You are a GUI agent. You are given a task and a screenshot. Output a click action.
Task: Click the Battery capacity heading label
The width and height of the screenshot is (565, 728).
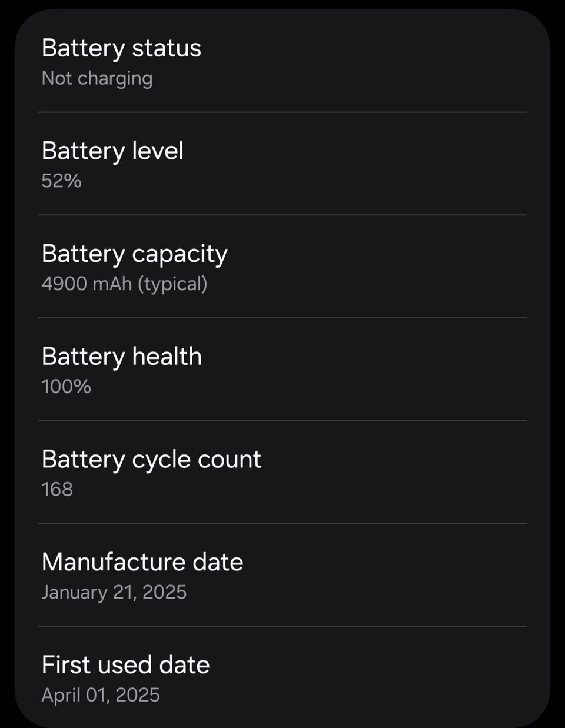[x=135, y=254]
